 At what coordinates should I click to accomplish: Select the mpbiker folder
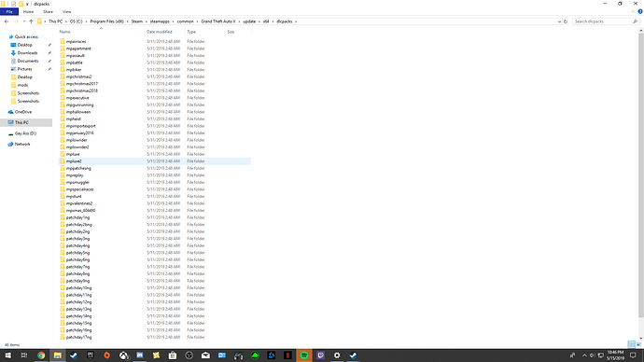[74, 70]
